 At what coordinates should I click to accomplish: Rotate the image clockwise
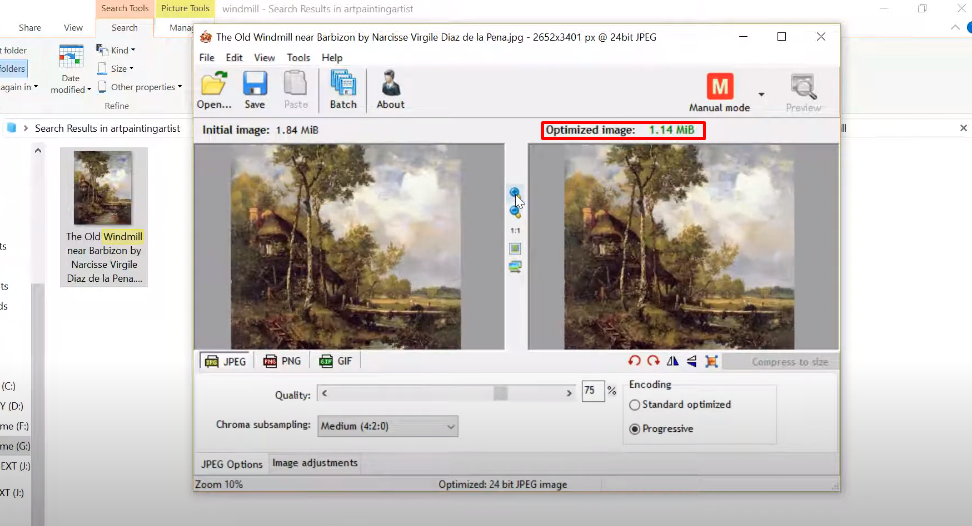tap(653, 361)
